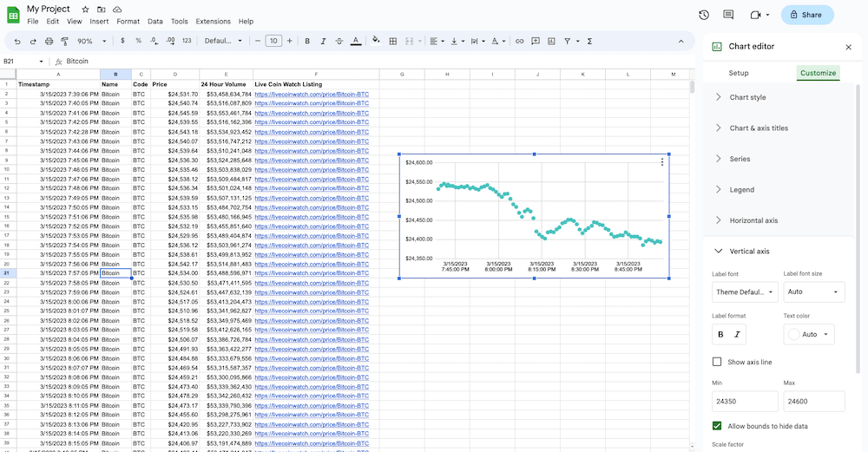Open the Label font size dropdown
The image size is (868, 452).
pos(813,292)
